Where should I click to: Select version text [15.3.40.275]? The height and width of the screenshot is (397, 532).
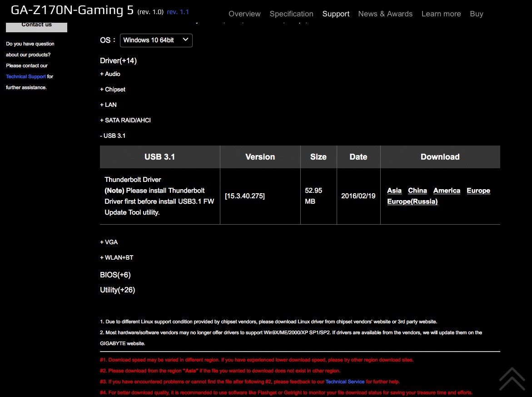point(244,196)
